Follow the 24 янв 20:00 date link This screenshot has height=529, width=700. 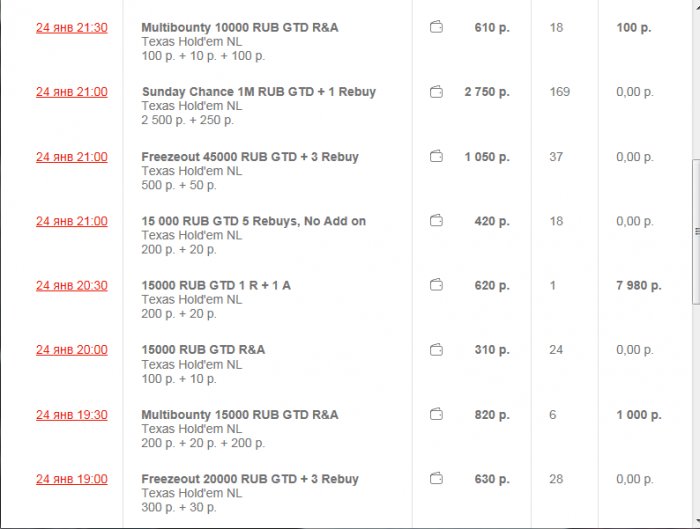coord(71,350)
